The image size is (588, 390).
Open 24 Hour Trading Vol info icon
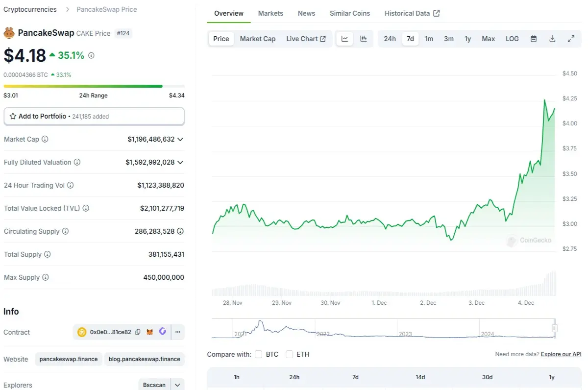click(x=71, y=185)
